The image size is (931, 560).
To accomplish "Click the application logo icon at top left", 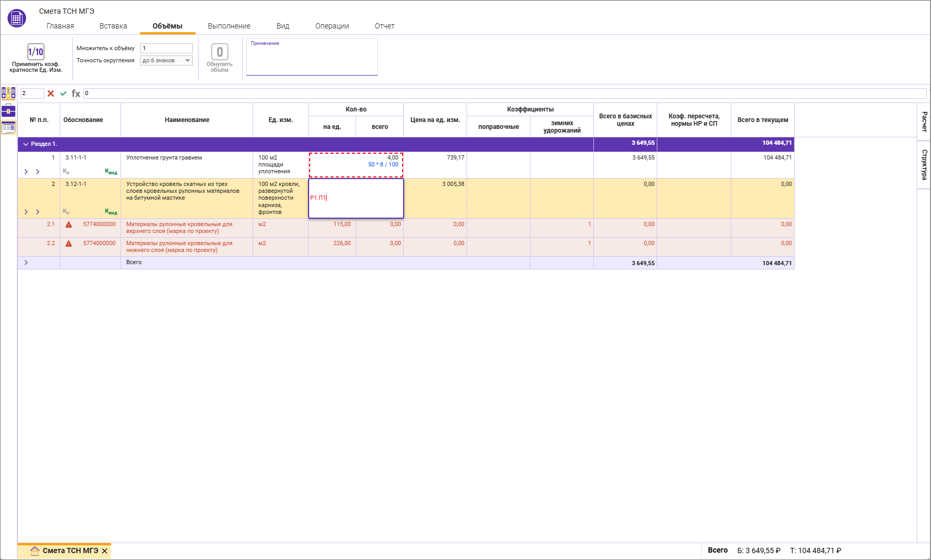I will [17, 18].
